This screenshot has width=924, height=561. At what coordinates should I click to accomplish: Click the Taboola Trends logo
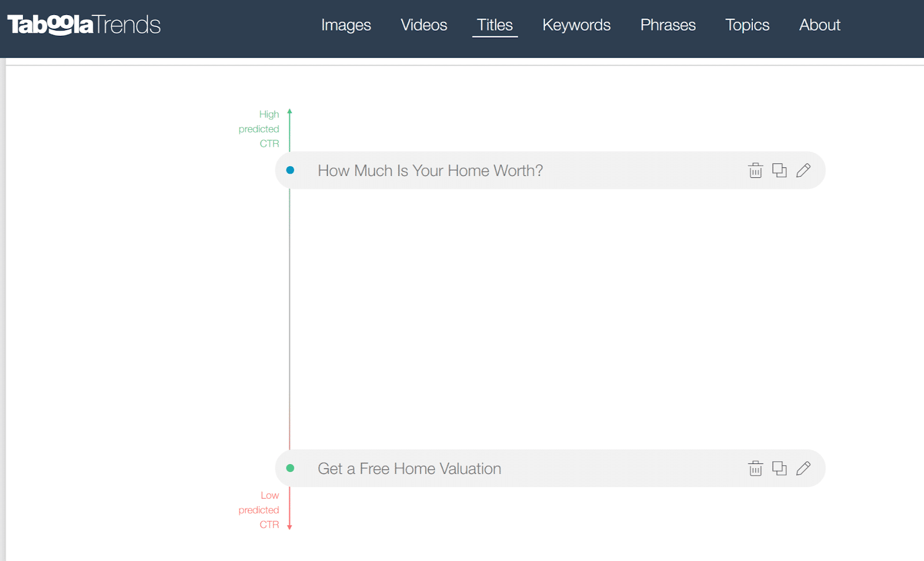[84, 25]
